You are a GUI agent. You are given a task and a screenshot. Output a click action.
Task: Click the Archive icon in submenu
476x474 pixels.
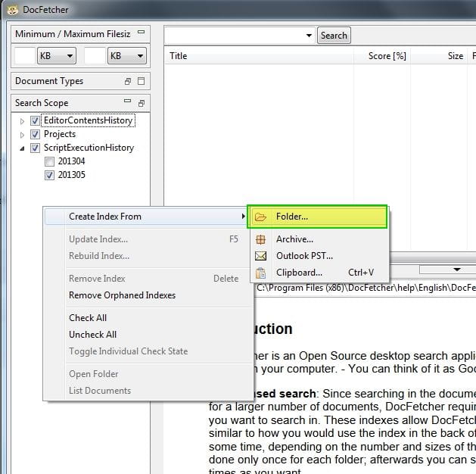click(260, 239)
